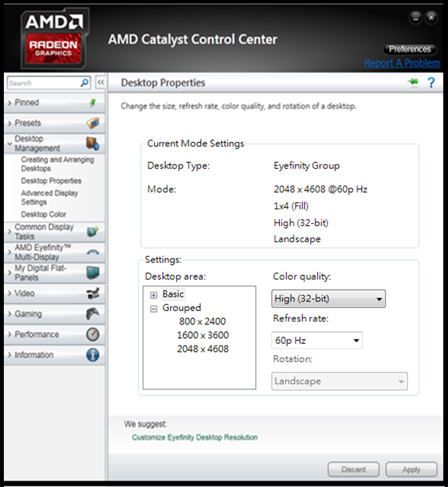The height and width of the screenshot is (487, 448).
Task: Click the Apply button
Action: 411,470
